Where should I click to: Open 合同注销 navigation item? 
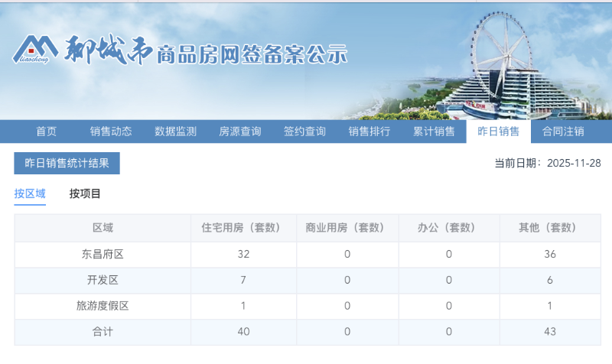pos(563,132)
